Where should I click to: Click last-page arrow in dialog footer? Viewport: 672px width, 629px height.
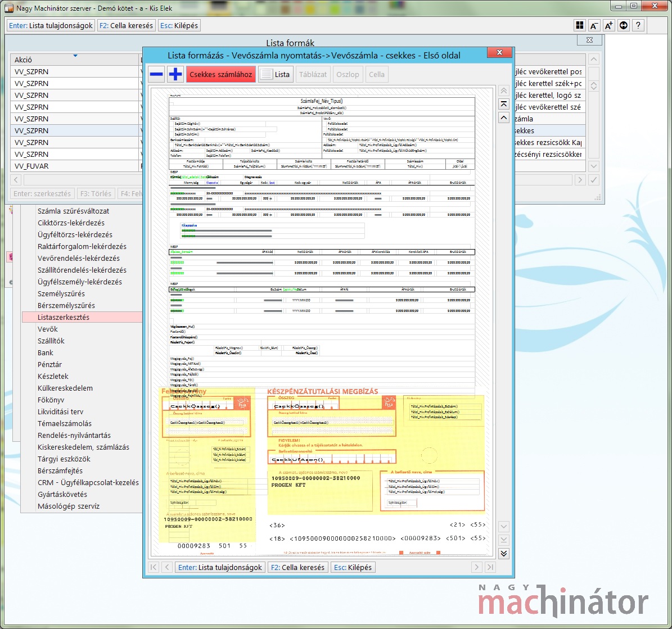click(490, 567)
